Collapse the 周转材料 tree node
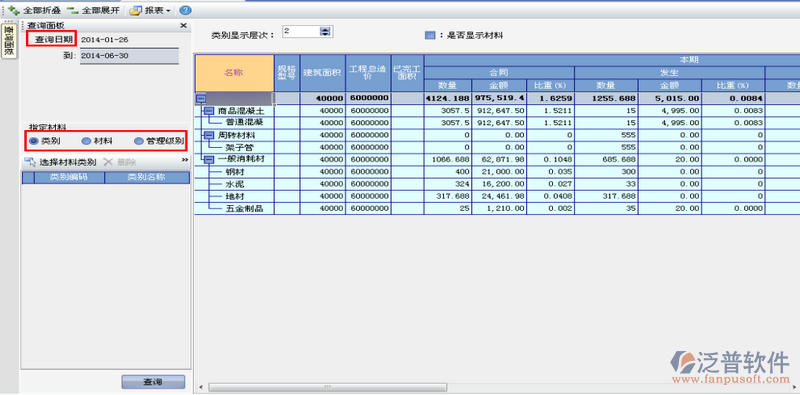This screenshot has width=800, height=395. [x=209, y=135]
